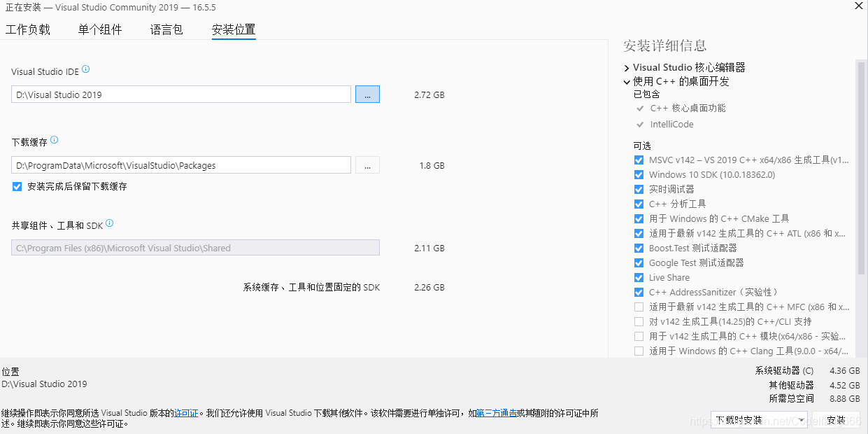
Task: Click the 所需总空间 8.88 GB entry
Action: pos(814,398)
